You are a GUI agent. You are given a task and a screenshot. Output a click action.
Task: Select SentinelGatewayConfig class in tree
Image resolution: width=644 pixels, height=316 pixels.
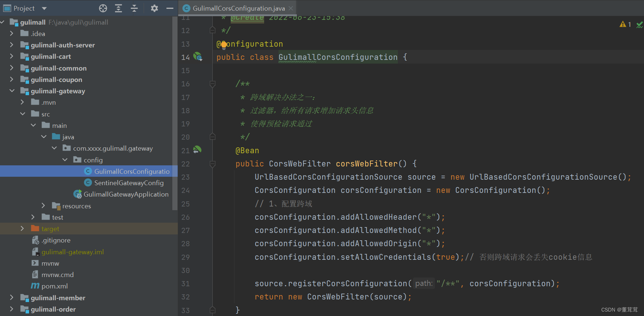click(x=129, y=183)
